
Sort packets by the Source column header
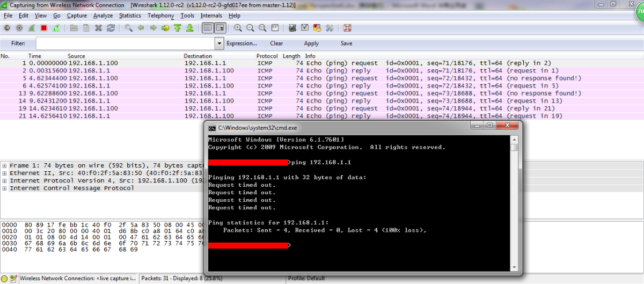[x=76, y=56]
